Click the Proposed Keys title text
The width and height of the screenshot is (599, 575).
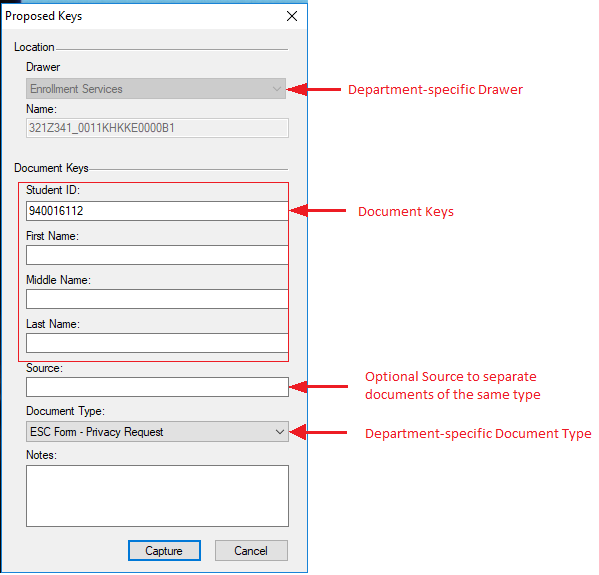(x=44, y=16)
